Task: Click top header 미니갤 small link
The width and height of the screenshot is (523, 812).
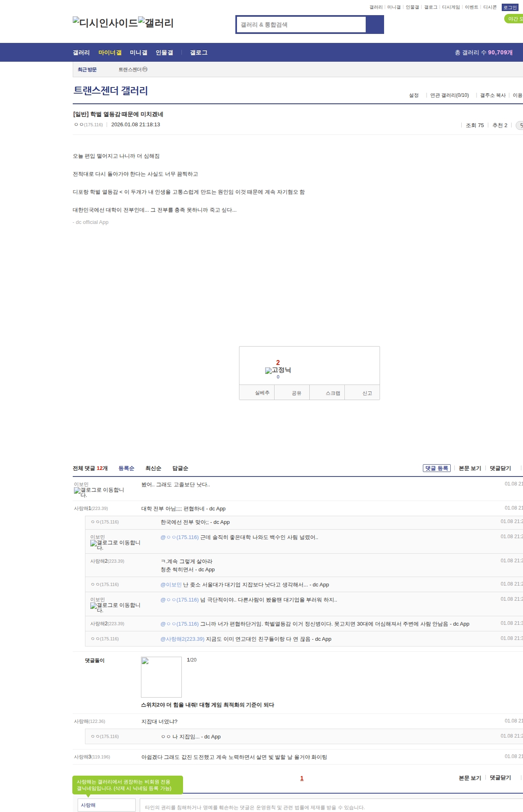Action: (x=394, y=7)
